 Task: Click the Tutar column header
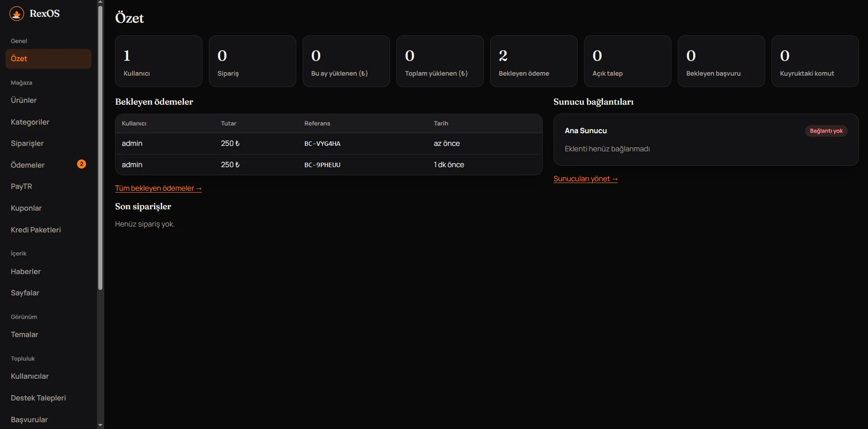pos(228,123)
